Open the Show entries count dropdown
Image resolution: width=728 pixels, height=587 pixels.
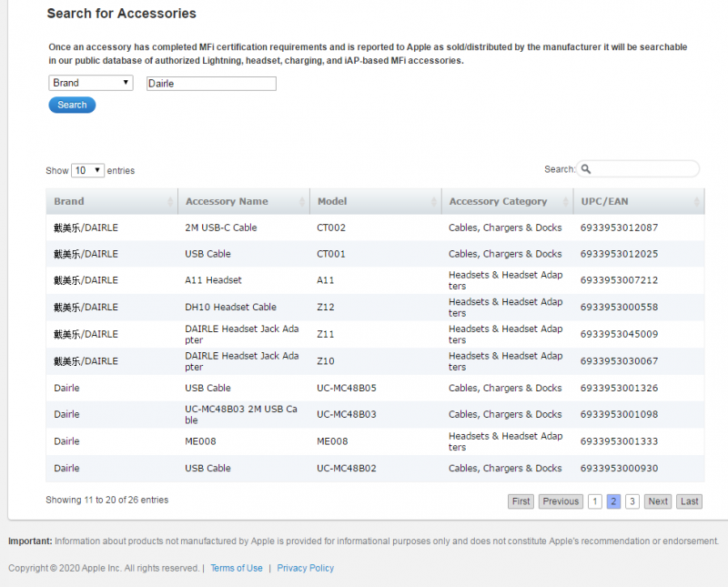click(87, 170)
